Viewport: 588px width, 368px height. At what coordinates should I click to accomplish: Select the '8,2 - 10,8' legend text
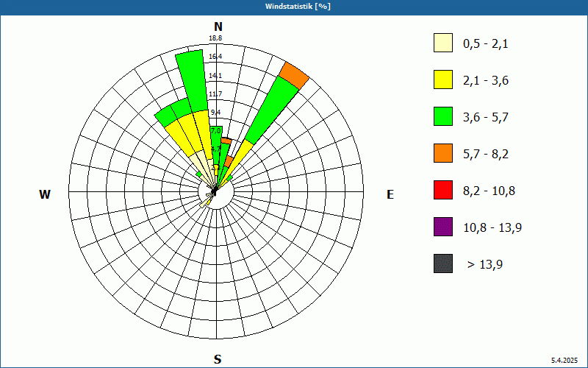point(489,191)
